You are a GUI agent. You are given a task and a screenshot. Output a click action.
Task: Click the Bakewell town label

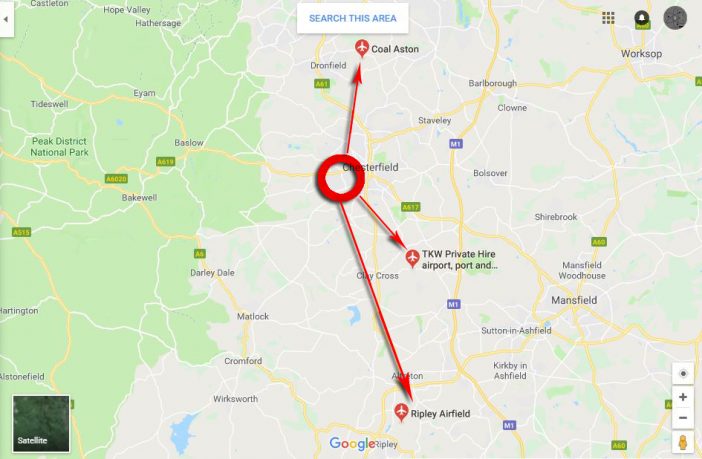[x=139, y=197]
